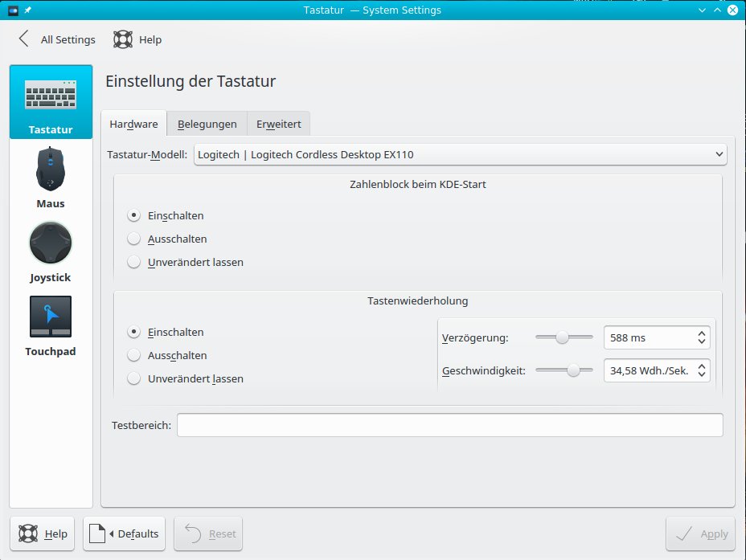Viewport: 746px width, 560px height.
Task: Maximize the System Settings window
Action: click(x=717, y=10)
